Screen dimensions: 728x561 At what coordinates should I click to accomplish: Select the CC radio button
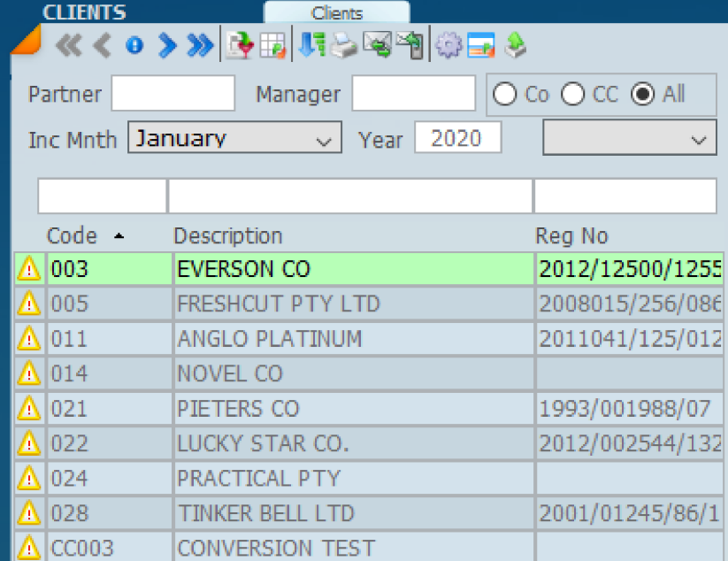click(573, 95)
